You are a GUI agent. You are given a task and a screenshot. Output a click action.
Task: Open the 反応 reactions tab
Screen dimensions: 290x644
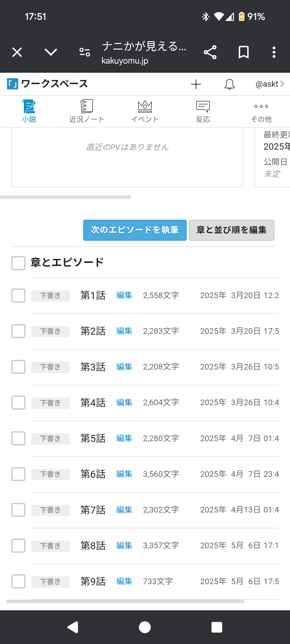coord(203,112)
